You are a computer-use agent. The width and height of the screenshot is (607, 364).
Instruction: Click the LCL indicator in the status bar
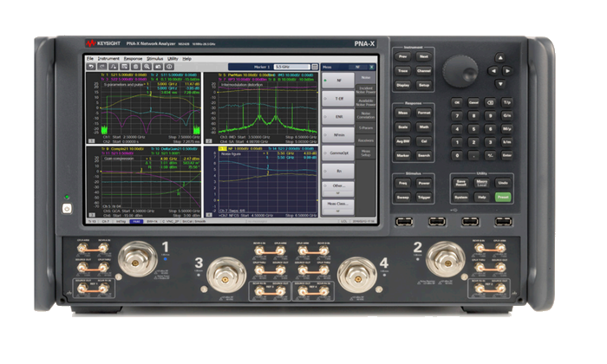click(x=343, y=222)
